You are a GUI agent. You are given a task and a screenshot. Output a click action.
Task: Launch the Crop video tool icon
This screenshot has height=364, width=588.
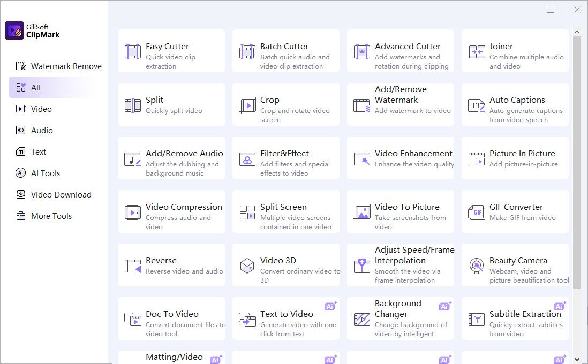pos(247,105)
